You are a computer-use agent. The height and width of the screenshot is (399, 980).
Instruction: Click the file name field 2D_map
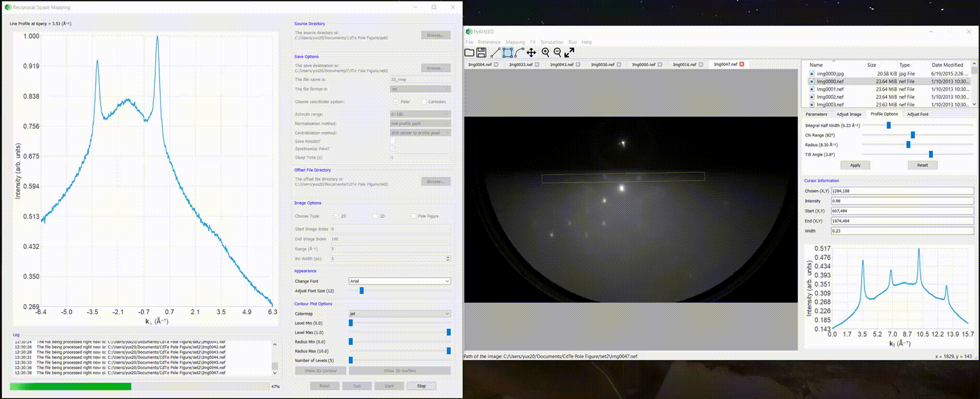pos(421,80)
